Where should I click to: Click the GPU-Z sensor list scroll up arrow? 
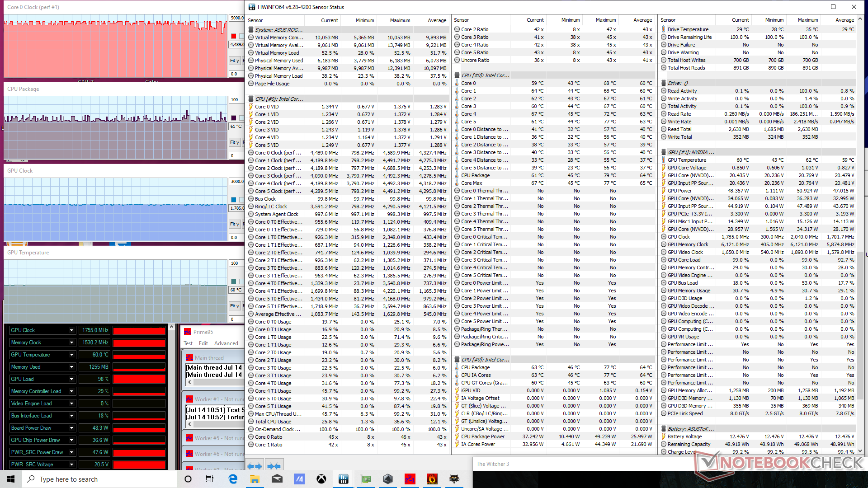click(x=171, y=327)
